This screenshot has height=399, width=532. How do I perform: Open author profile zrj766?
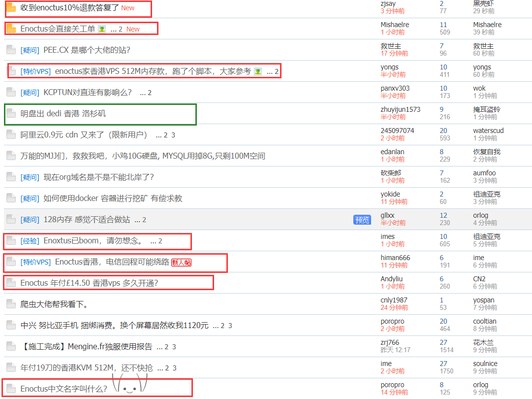point(390,342)
